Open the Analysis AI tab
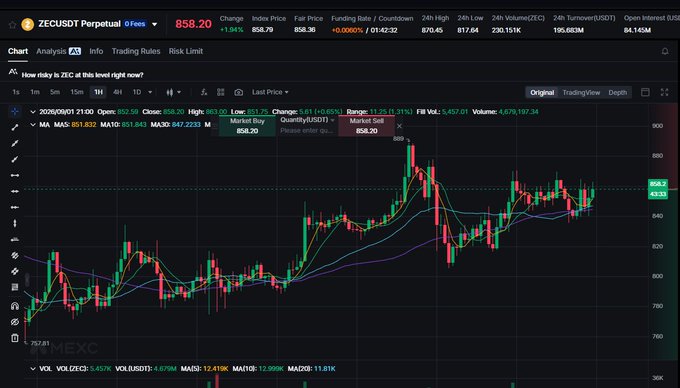The height and width of the screenshot is (388, 680). click(59, 51)
